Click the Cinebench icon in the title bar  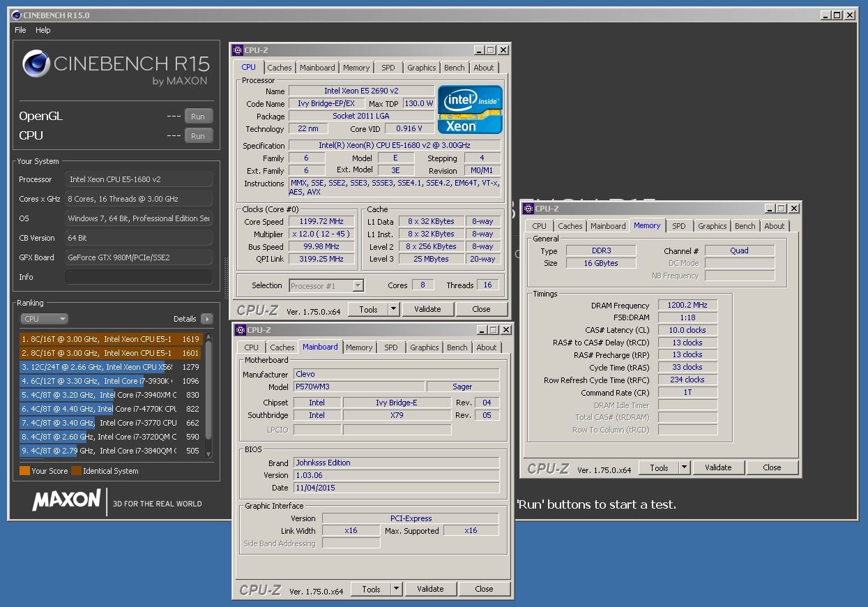click(x=16, y=15)
